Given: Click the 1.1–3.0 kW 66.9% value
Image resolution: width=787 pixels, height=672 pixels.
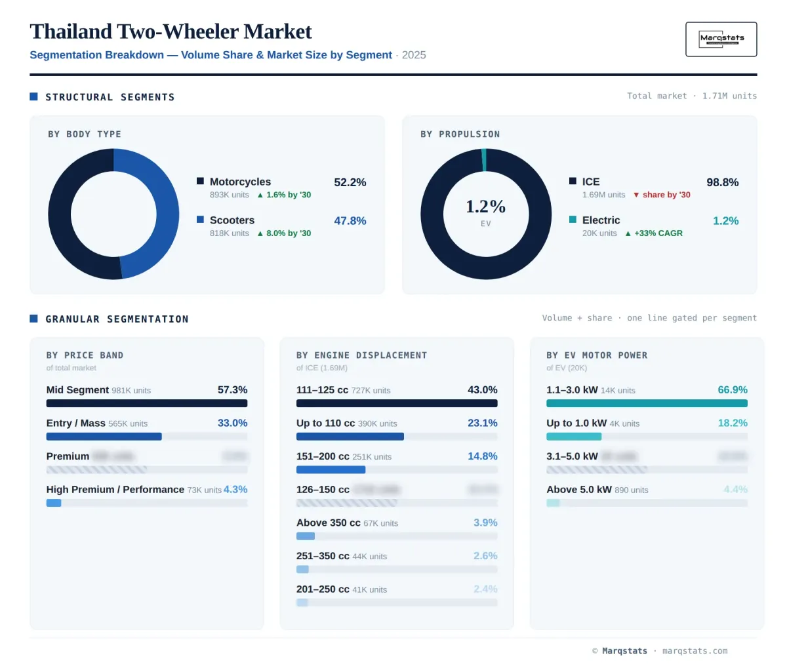Looking at the screenshot, I should (733, 390).
